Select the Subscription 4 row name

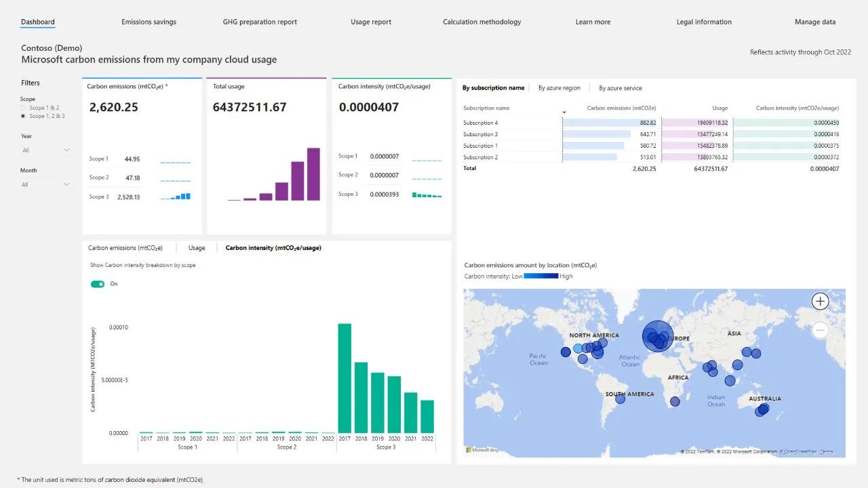coord(480,123)
